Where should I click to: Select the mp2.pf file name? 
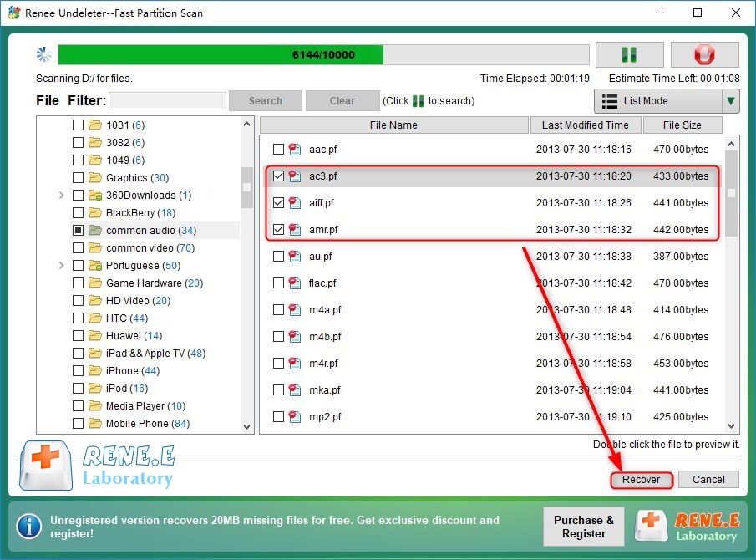[x=325, y=417]
